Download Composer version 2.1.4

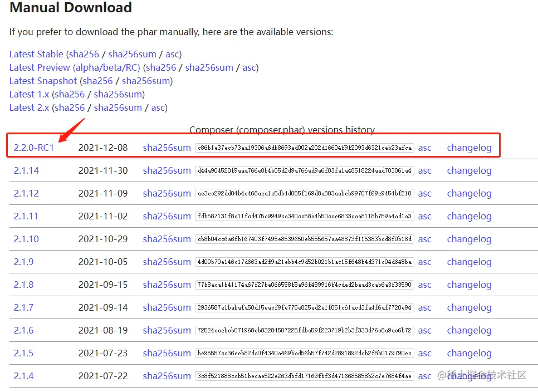click(24, 376)
